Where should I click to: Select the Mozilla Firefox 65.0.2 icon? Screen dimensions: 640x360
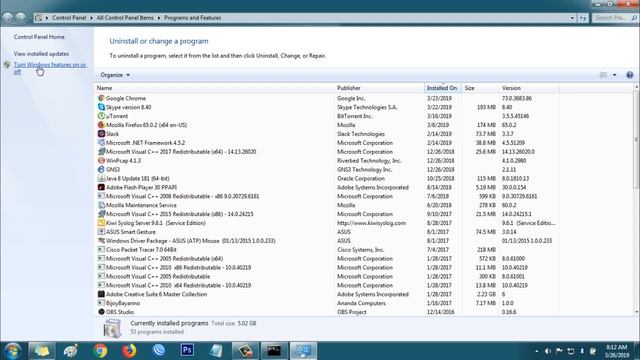click(x=101, y=125)
